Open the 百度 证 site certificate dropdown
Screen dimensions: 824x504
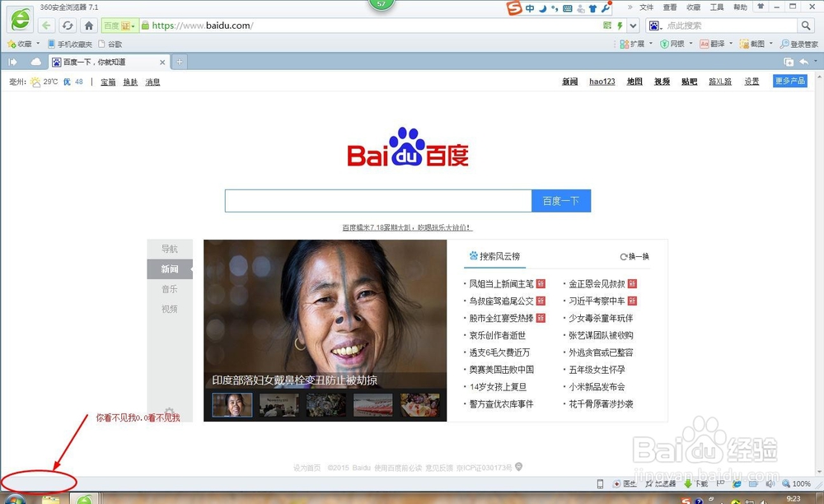pos(119,26)
